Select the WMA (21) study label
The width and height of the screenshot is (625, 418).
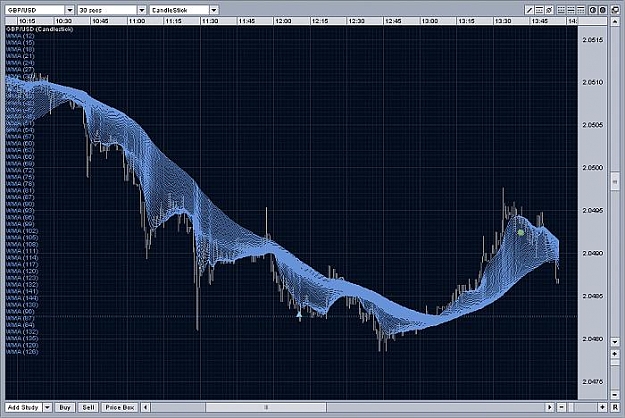[x=20, y=56]
